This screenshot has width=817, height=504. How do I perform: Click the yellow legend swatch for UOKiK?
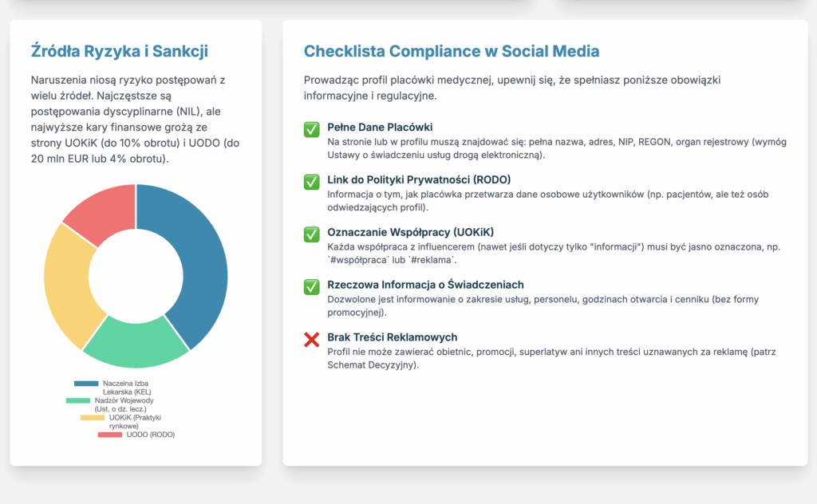click(93, 417)
